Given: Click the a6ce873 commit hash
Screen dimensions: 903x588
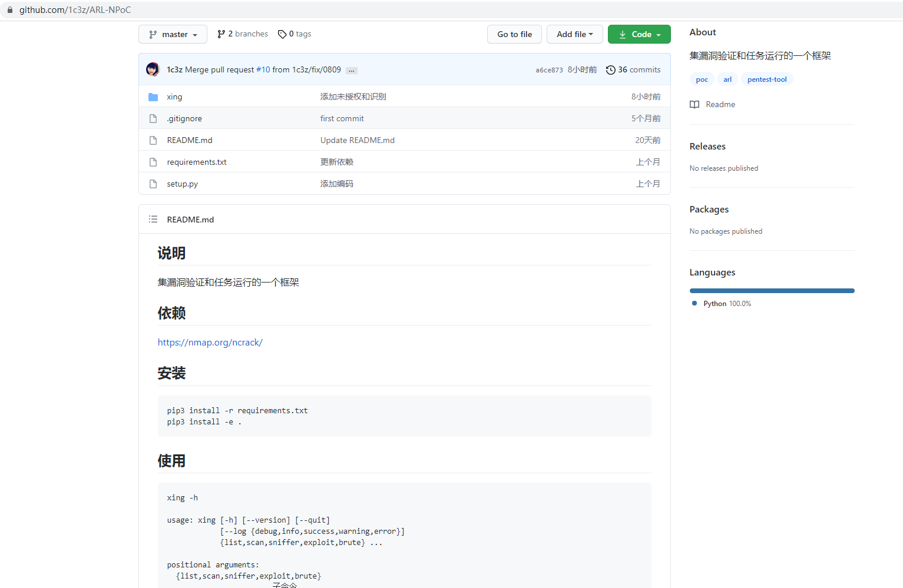Looking at the screenshot, I should pyautogui.click(x=549, y=70).
